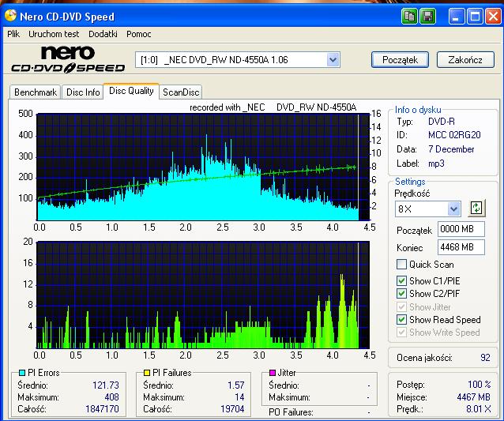This screenshot has height=421, width=504.
Task: Click the disc type DVD-R text
Action: [442, 122]
